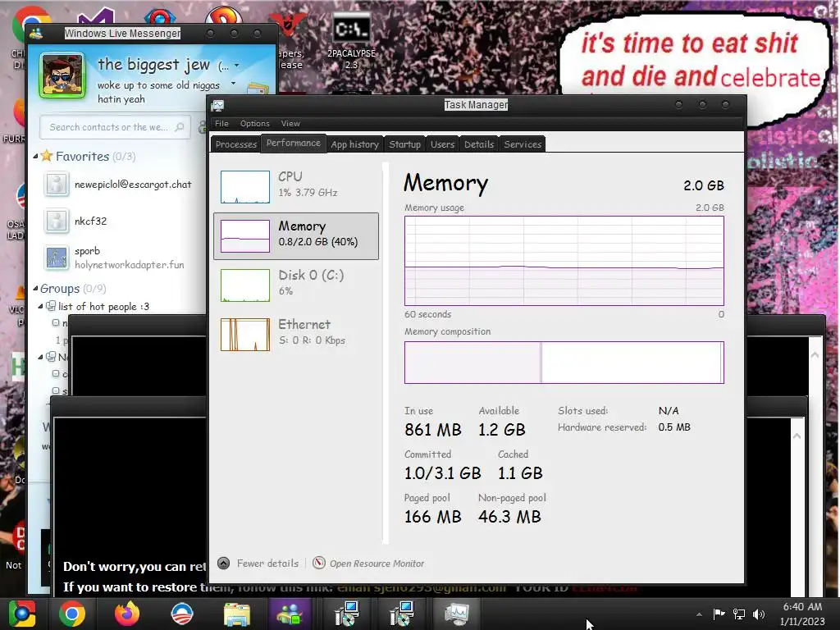The image size is (840, 630).
Task: Open the File menu in Task Manager
Action: coord(221,123)
